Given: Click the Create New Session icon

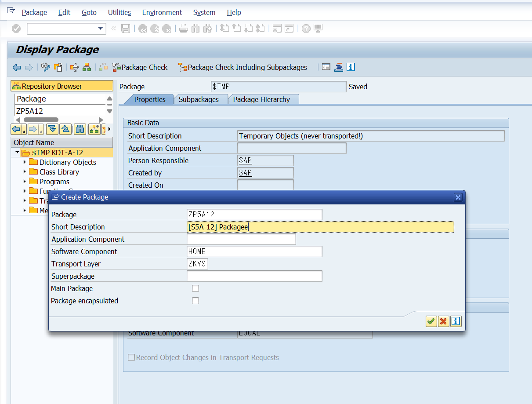Looking at the screenshot, I should tap(277, 29).
